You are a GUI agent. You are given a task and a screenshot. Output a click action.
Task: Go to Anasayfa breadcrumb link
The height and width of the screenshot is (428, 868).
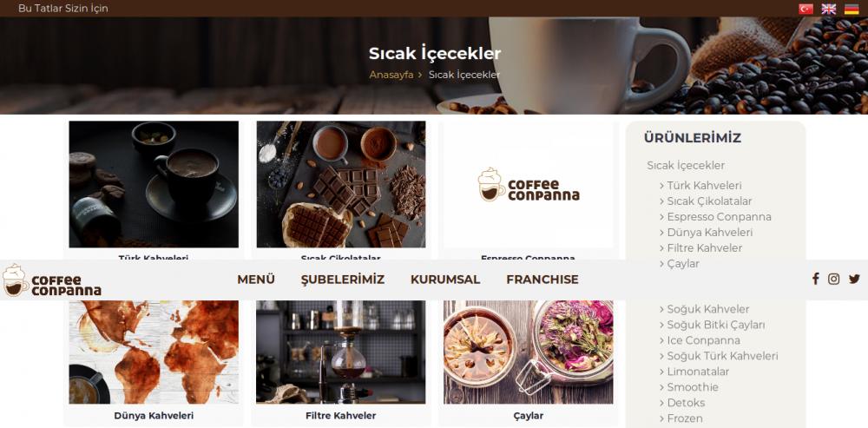point(391,75)
